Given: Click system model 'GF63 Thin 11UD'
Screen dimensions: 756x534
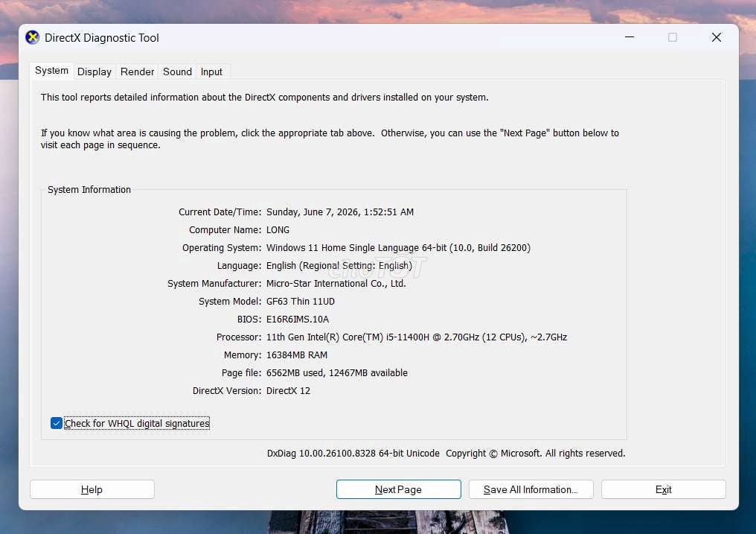Looking at the screenshot, I should click(x=301, y=302).
